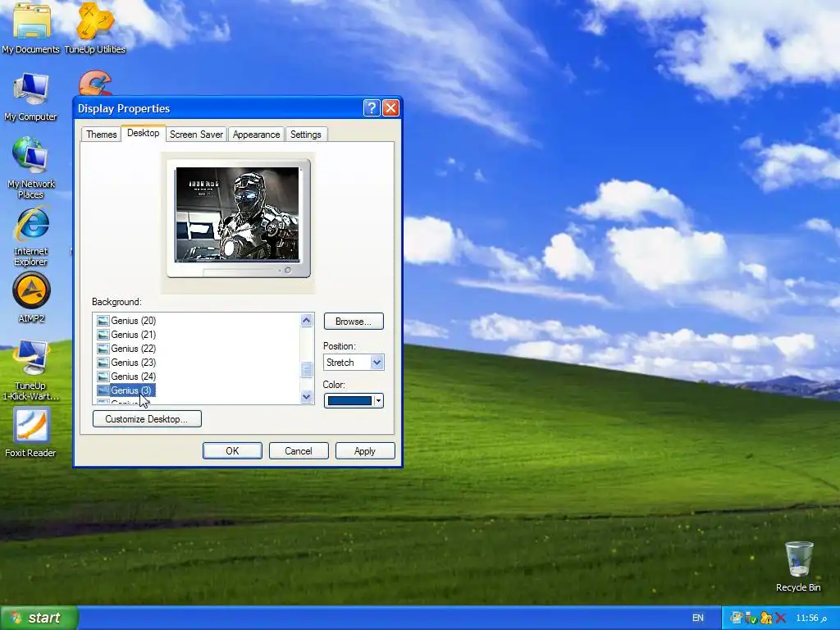This screenshot has width=840, height=630.
Task: Click the taskbar clock showing 11:56
Action: [x=811, y=619]
